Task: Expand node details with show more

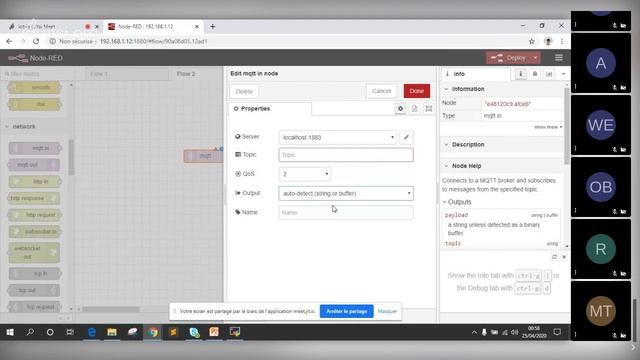Action: [548, 127]
